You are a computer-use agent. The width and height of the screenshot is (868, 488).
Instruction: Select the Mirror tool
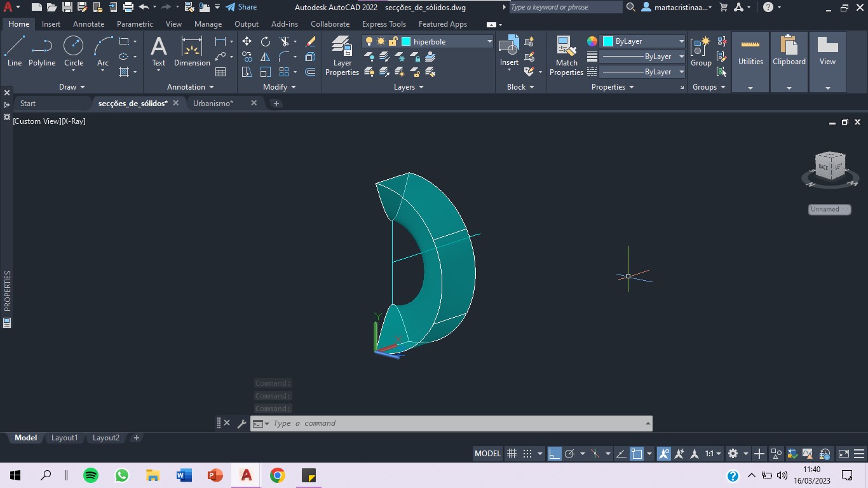[266, 57]
